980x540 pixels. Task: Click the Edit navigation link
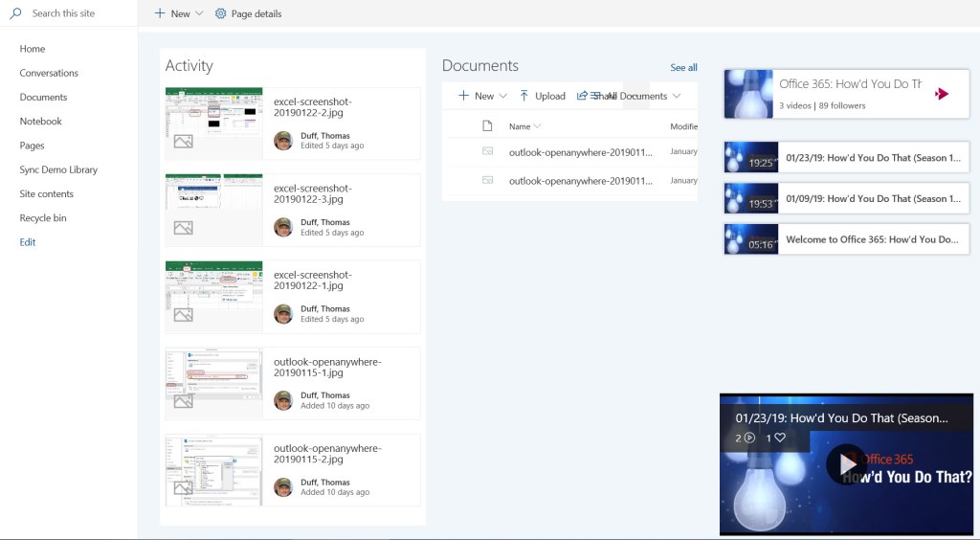coord(28,242)
